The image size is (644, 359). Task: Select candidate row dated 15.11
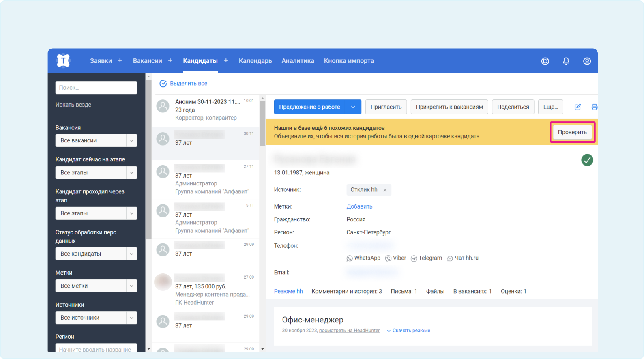206,218
